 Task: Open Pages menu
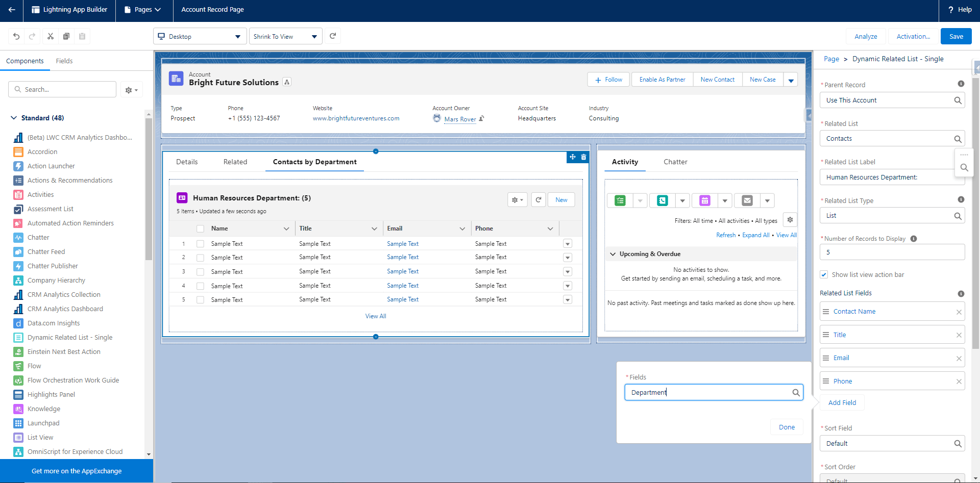pos(143,10)
